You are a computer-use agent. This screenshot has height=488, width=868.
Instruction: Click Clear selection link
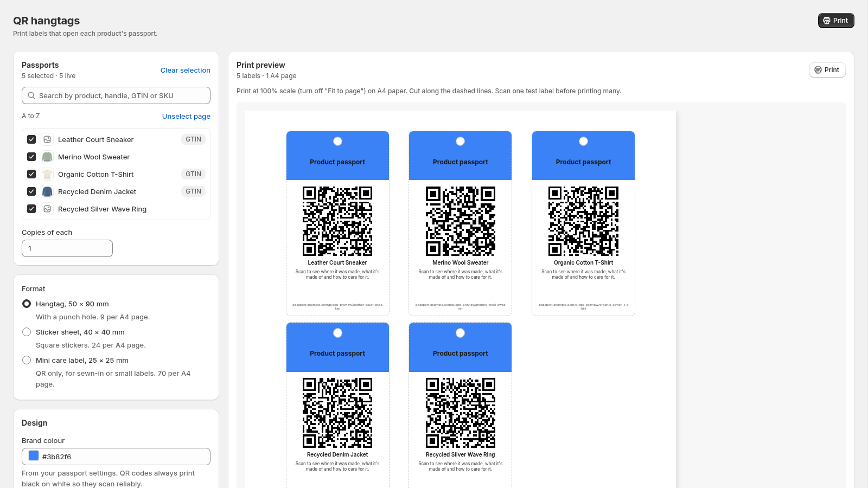pyautogui.click(x=186, y=70)
